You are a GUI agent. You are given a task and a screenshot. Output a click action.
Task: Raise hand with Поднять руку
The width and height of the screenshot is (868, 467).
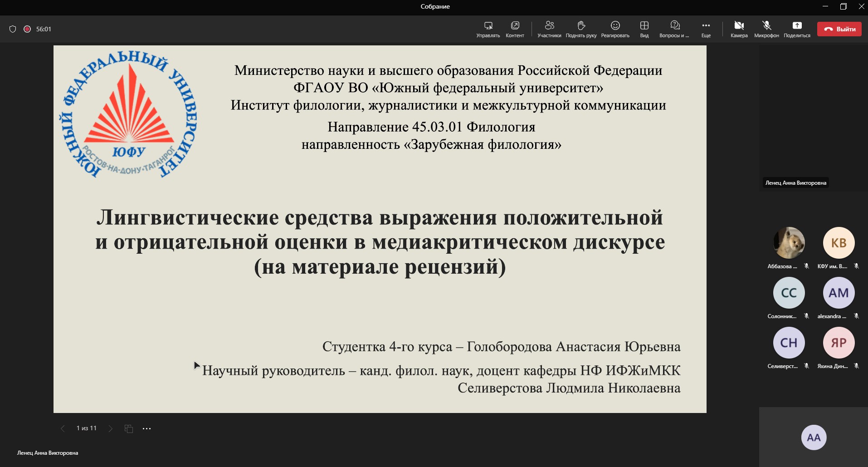point(581,29)
